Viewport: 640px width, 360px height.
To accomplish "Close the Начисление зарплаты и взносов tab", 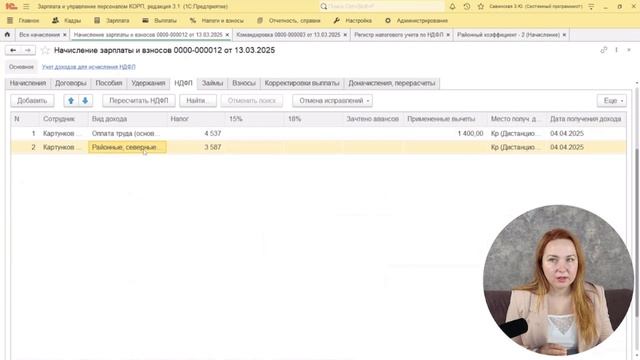I will [227, 35].
